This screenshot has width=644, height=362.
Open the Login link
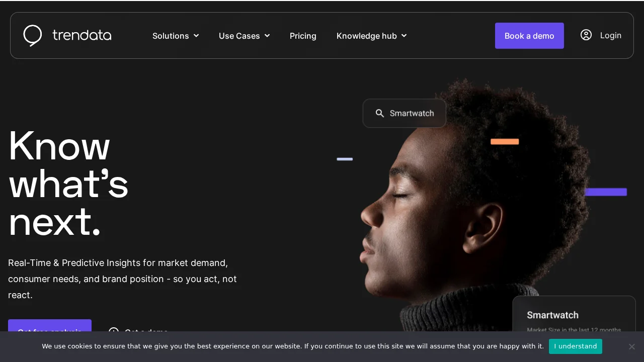(611, 35)
